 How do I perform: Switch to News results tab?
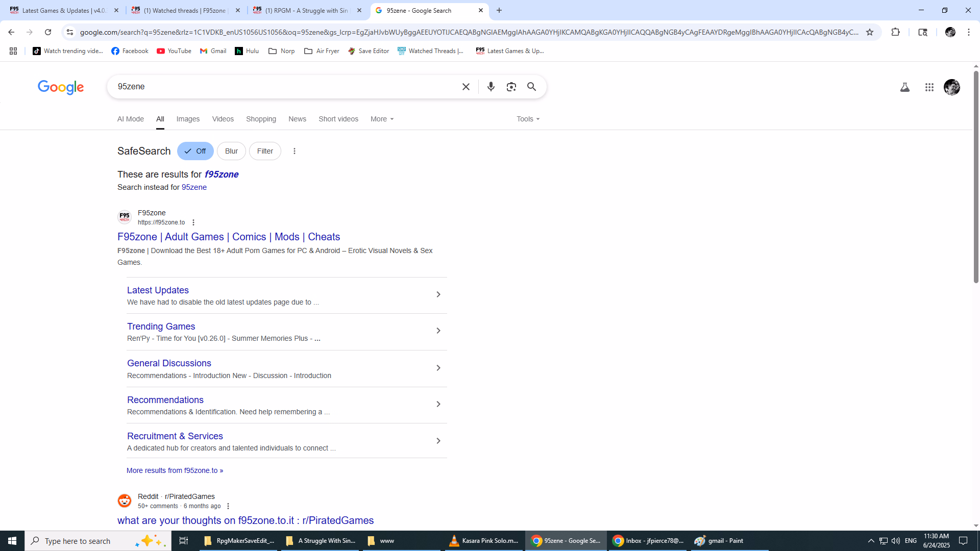pos(297,119)
